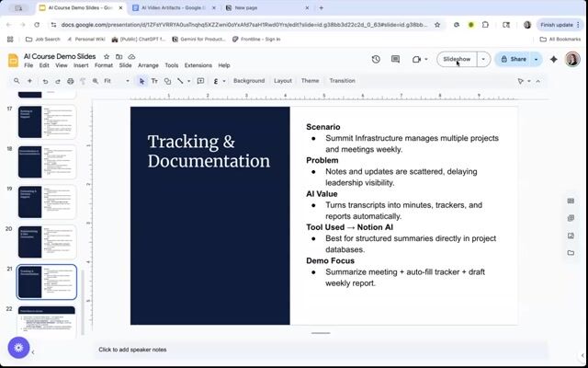The image size is (588, 368).
Task: Start a Meet video call
Action: point(416,59)
